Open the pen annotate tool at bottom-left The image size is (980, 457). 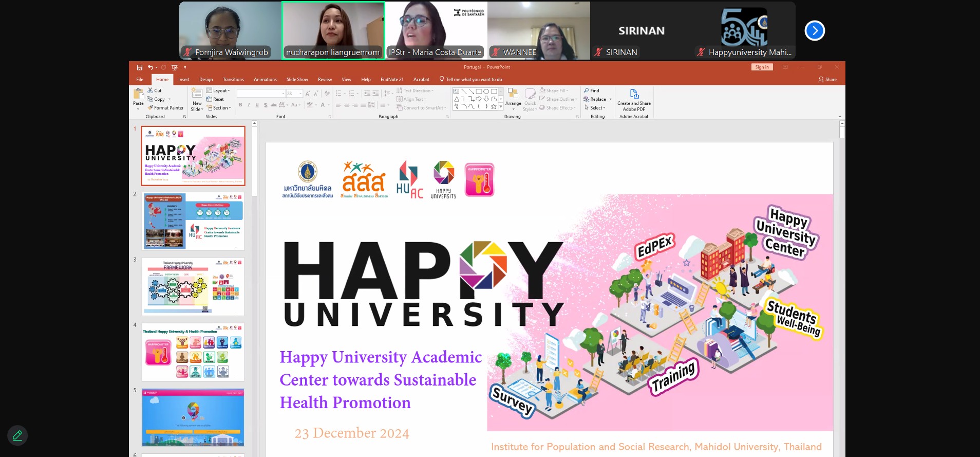[17, 435]
